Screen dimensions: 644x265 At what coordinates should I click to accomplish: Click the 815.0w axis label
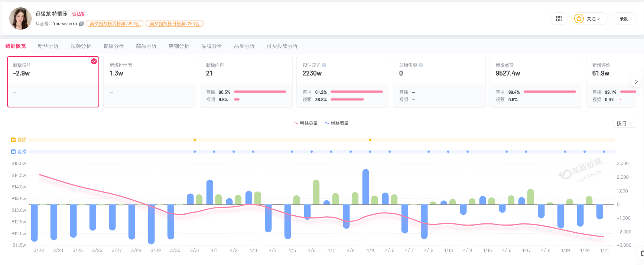[x=19, y=164]
